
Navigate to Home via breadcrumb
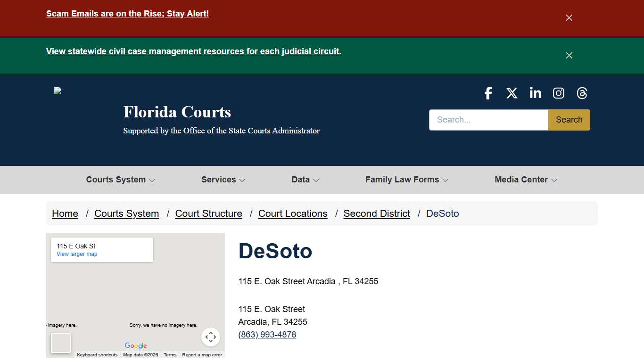pyautogui.click(x=65, y=214)
